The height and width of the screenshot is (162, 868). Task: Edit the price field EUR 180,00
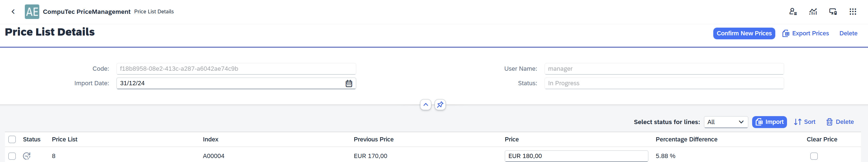coord(576,156)
